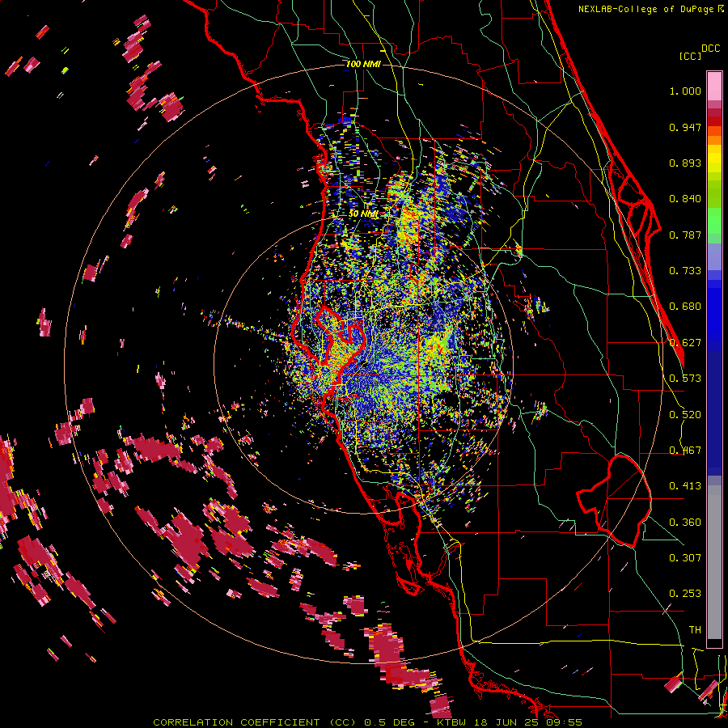The width and height of the screenshot is (728, 728).
Task: Click the Lake Okeechobee outline on map
Action: pos(614,500)
